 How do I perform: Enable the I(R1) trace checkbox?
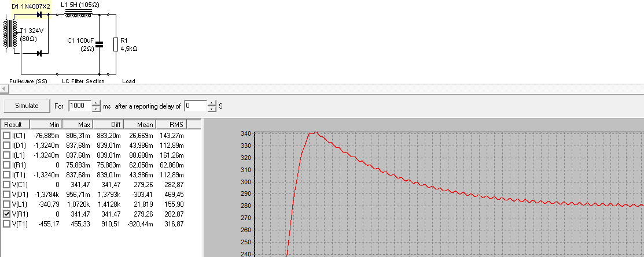pos(6,165)
